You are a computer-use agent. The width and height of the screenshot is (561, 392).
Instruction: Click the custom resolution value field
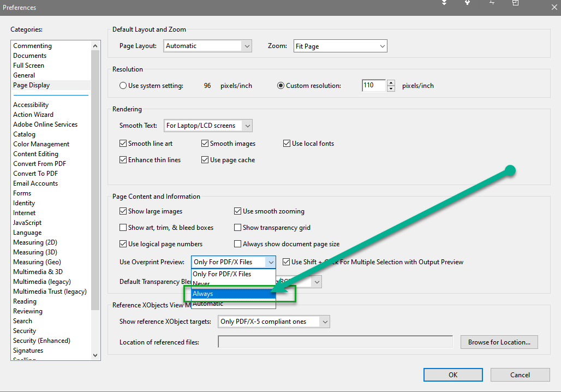pos(374,86)
